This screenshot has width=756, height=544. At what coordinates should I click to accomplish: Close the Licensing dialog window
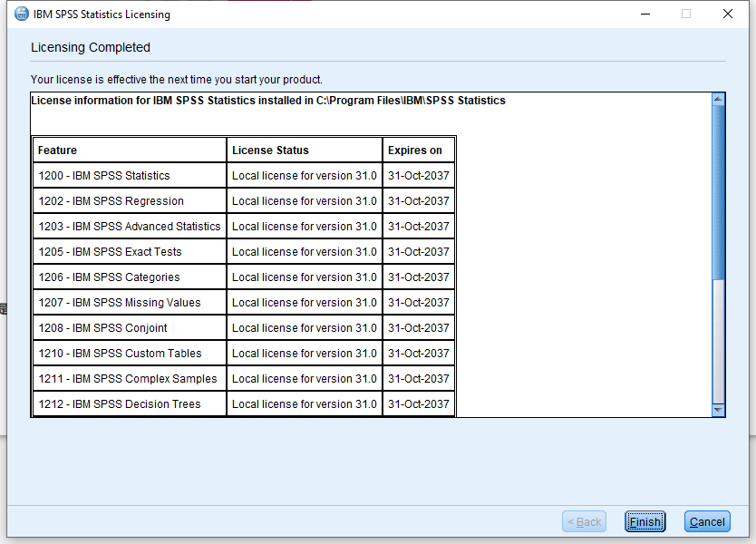coord(727,14)
